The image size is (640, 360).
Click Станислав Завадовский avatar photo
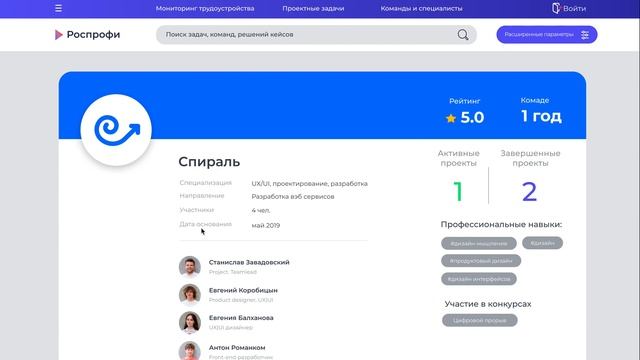[x=190, y=267]
